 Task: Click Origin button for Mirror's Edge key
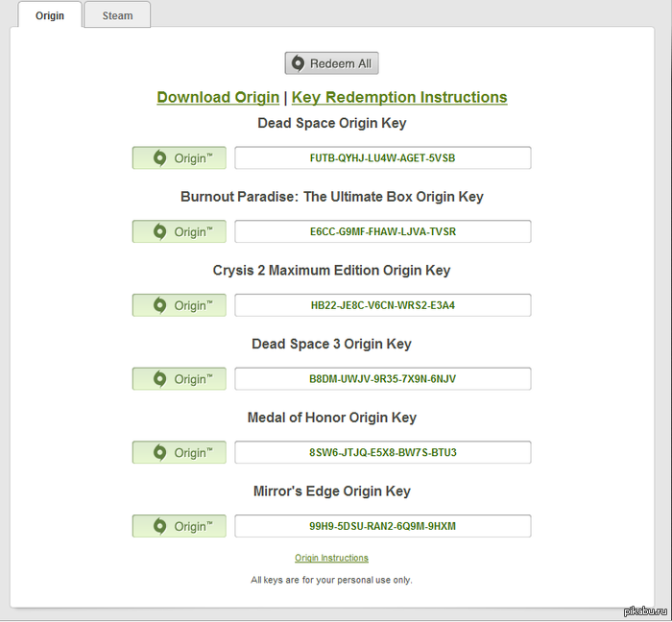(180, 526)
